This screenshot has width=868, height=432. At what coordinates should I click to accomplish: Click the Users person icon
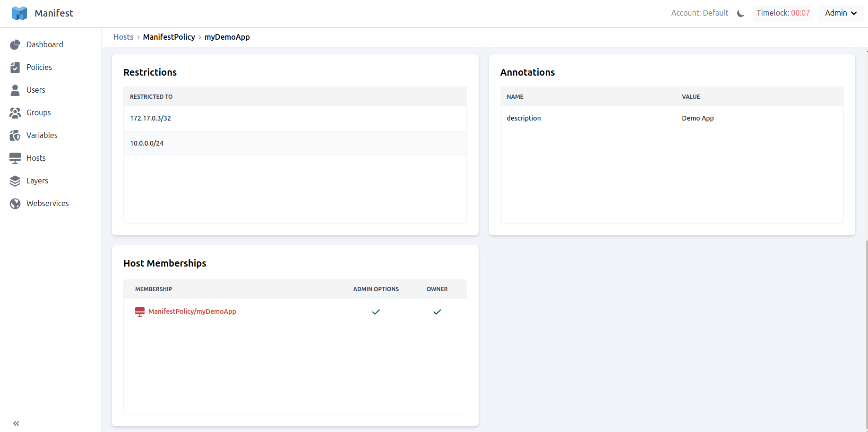15,90
